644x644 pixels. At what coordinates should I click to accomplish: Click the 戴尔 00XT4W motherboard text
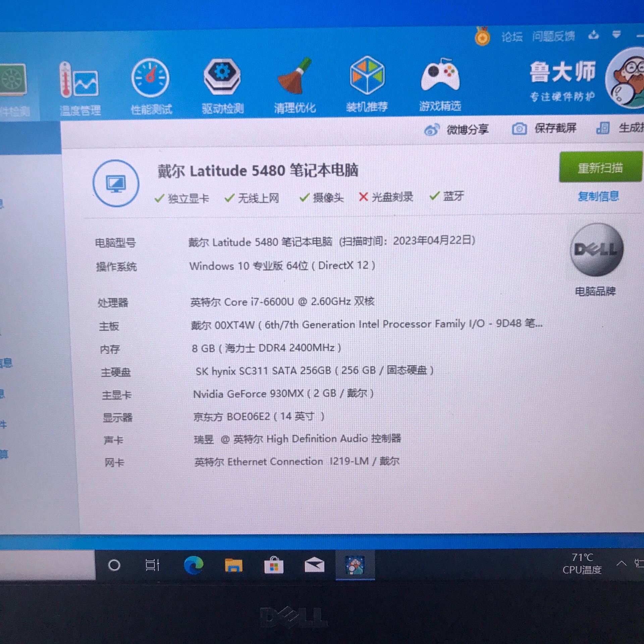367,324
